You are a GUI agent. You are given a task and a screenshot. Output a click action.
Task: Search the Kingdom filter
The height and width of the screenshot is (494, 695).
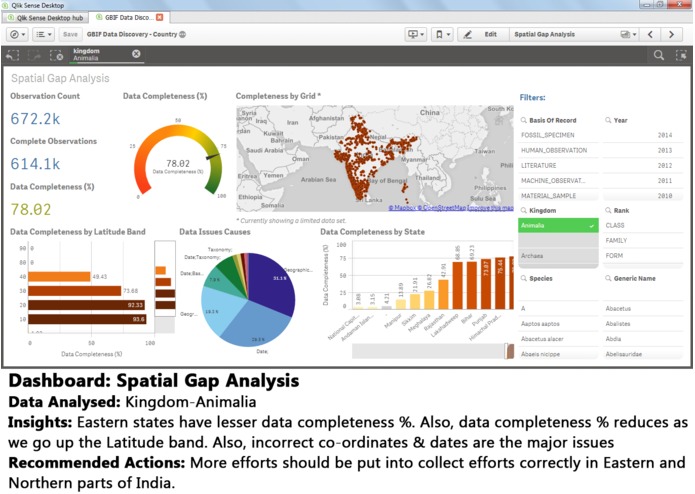coord(523,210)
